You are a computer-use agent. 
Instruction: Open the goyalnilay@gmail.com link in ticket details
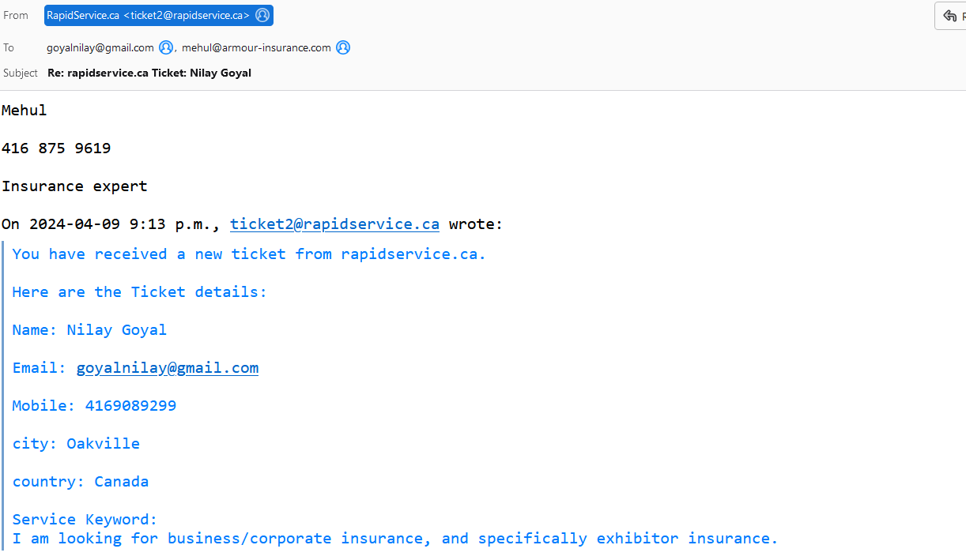(x=167, y=368)
